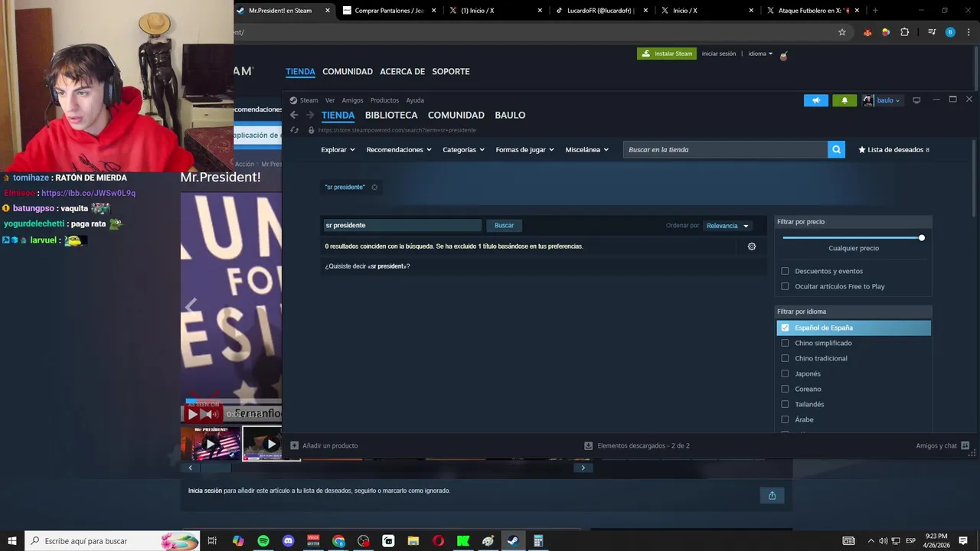Open Chrome extensions puzzle icon

[x=905, y=32]
